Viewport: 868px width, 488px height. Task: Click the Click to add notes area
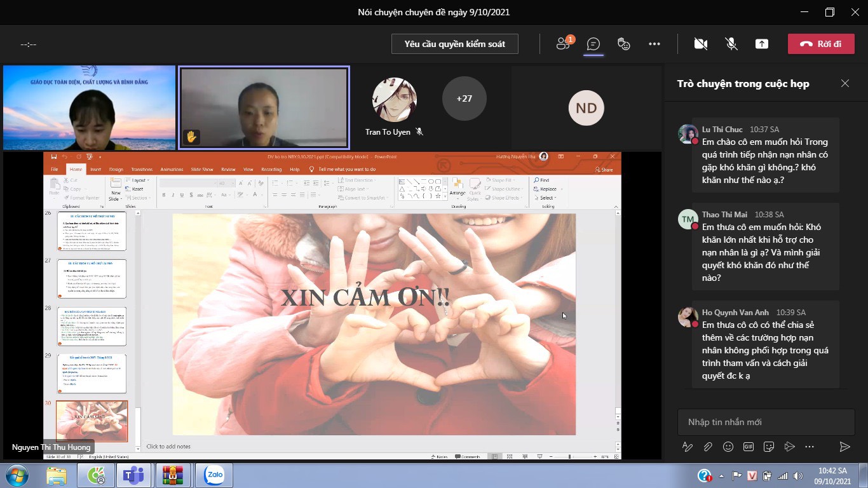[x=168, y=446]
